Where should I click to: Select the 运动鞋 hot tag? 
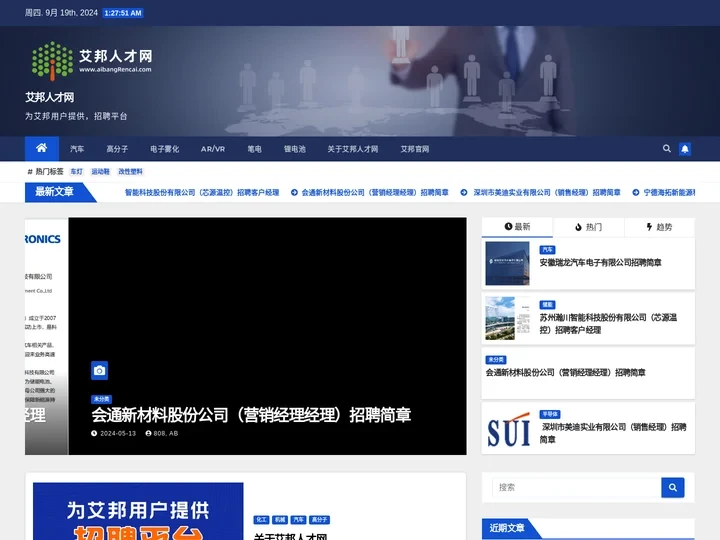coord(101,172)
